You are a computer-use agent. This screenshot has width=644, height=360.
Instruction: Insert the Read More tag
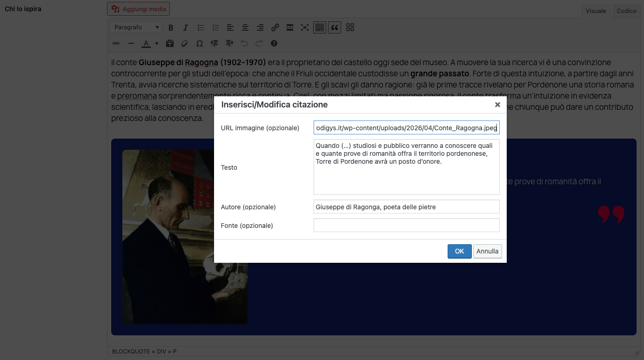coord(290,27)
